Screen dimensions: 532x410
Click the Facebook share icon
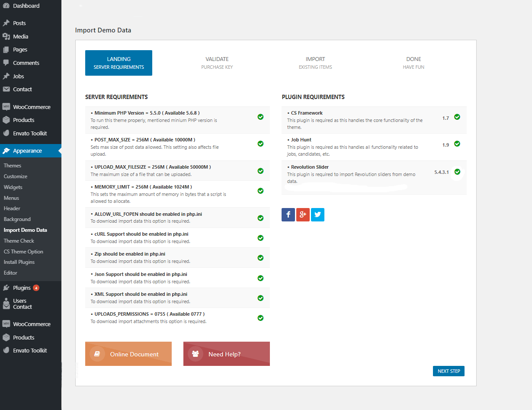288,215
